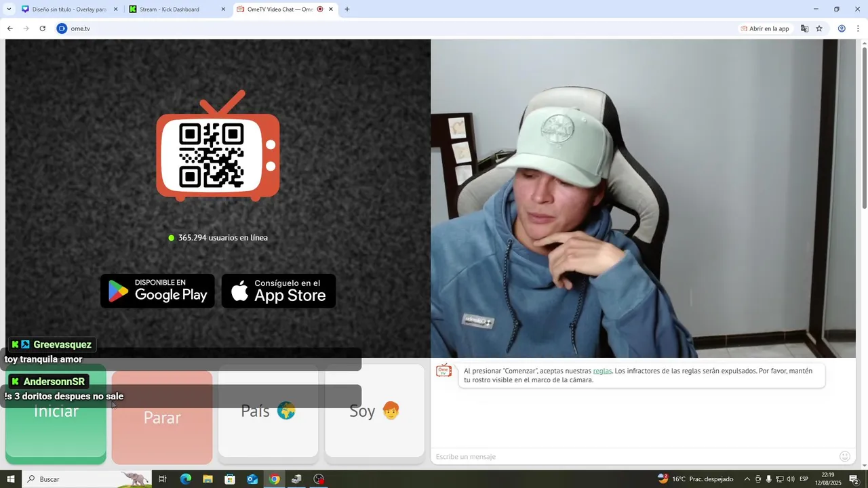Open a new browser tab
This screenshot has width=868, height=488.
(347, 9)
